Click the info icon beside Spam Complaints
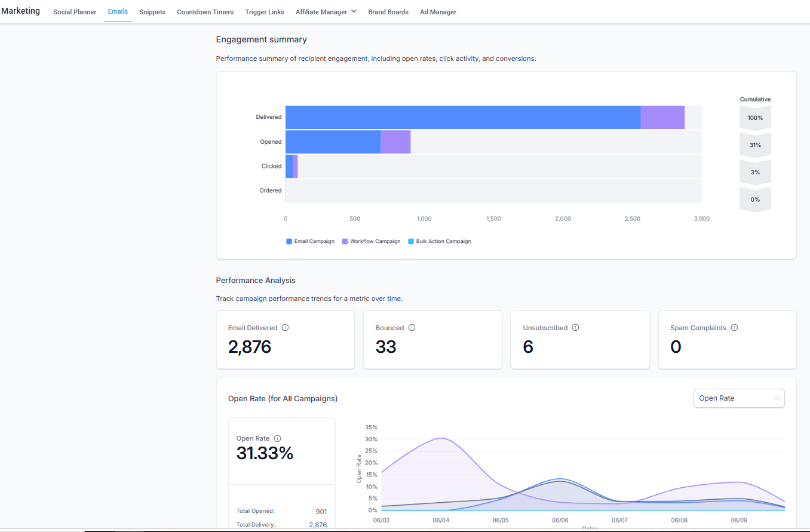The width and height of the screenshot is (810, 532). tap(734, 327)
